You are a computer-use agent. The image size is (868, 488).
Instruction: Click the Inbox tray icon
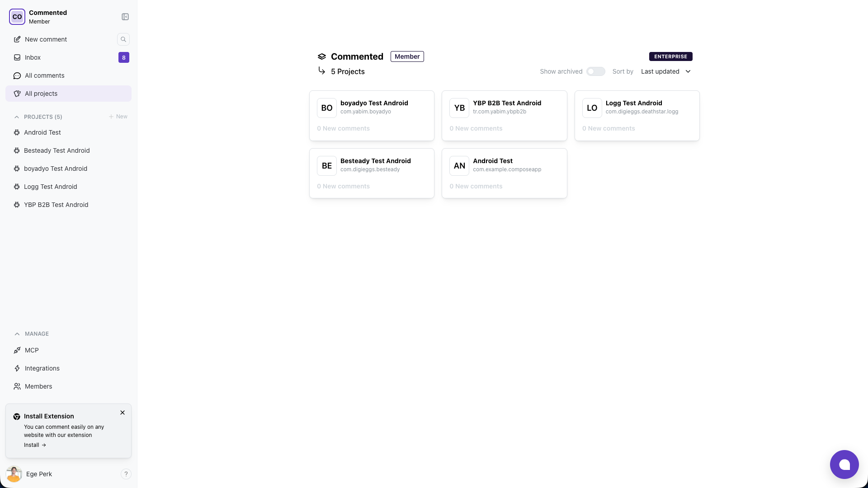point(17,57)
